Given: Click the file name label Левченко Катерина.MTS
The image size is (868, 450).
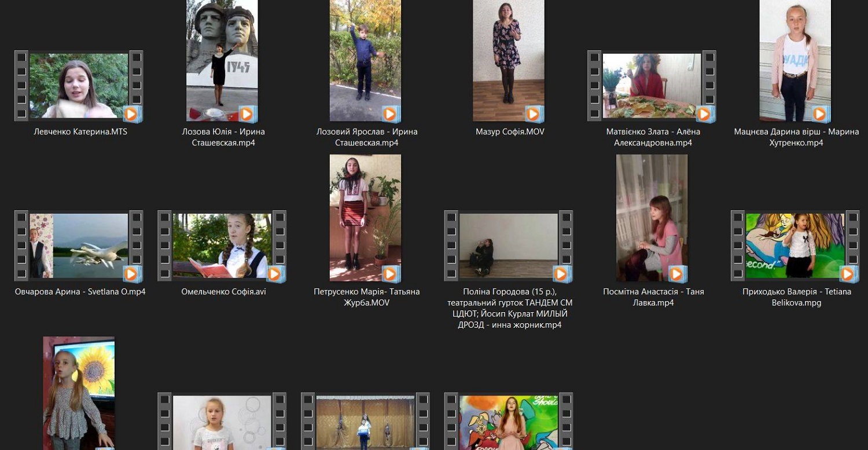Looking at the screenshot, I should tap(80, 132).
